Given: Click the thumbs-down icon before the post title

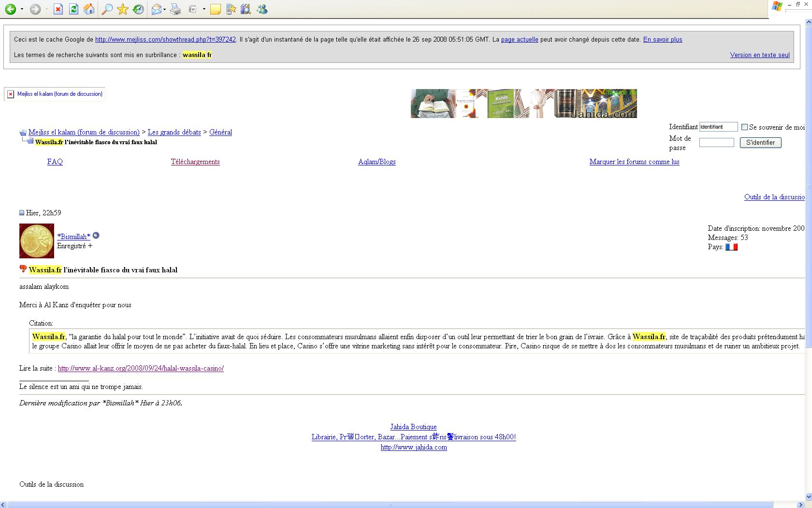Looking at the screenshot, I should pyautogui.click(x=23, y=269).
